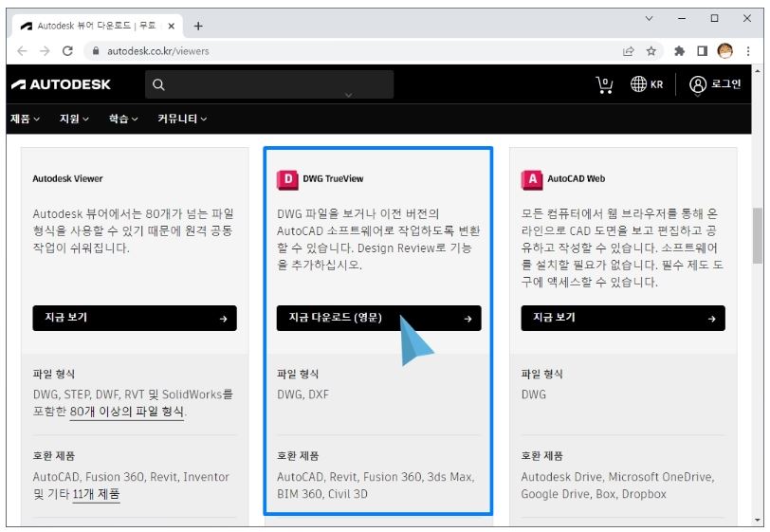Image resolution: width=770 pixels, height=532 pixels.
Task: Click the Autodesk Viewer card title
Action: click(x=67, y=179)
